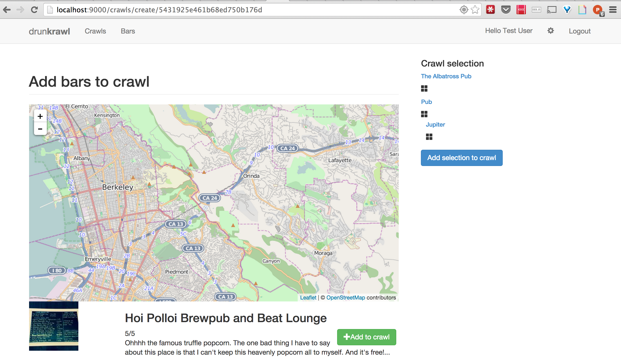Bookmark page with the star icon
Viewport: 621px width, 364px height.
[475, 10]
